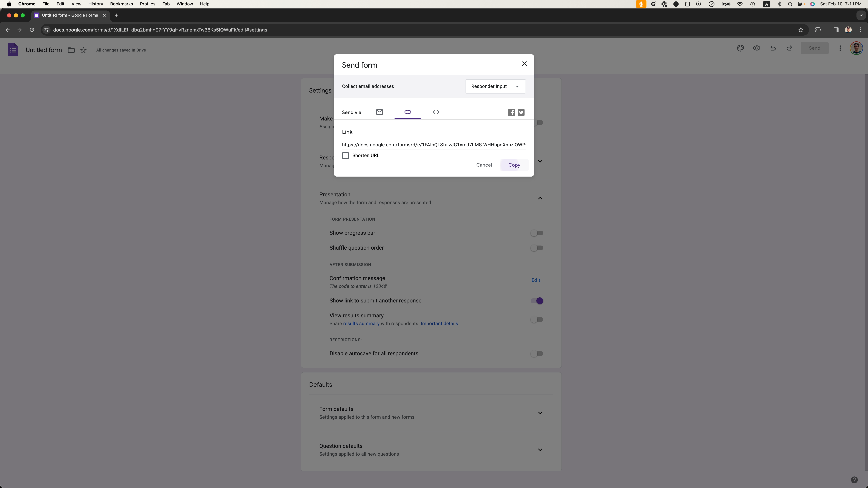The height and width of the screenshot is (488, 868).
Task: Collapse the Presentation section
Action: pos(540,198)
